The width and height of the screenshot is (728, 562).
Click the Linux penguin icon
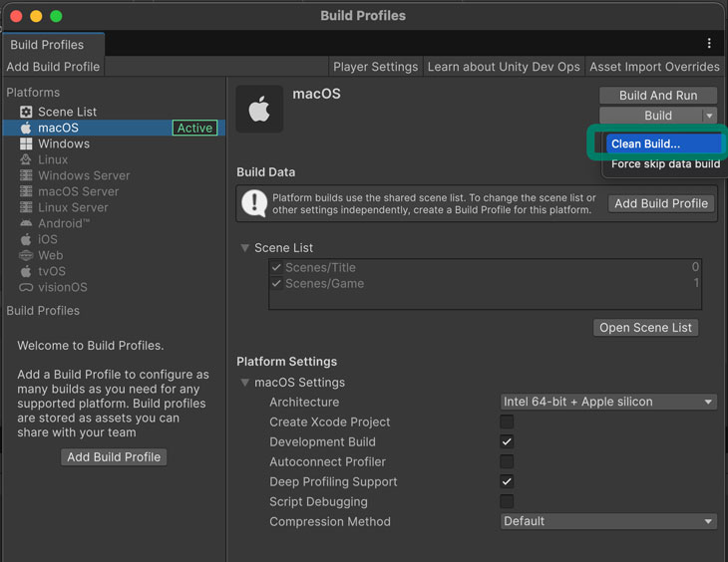(x=26, y=159)
